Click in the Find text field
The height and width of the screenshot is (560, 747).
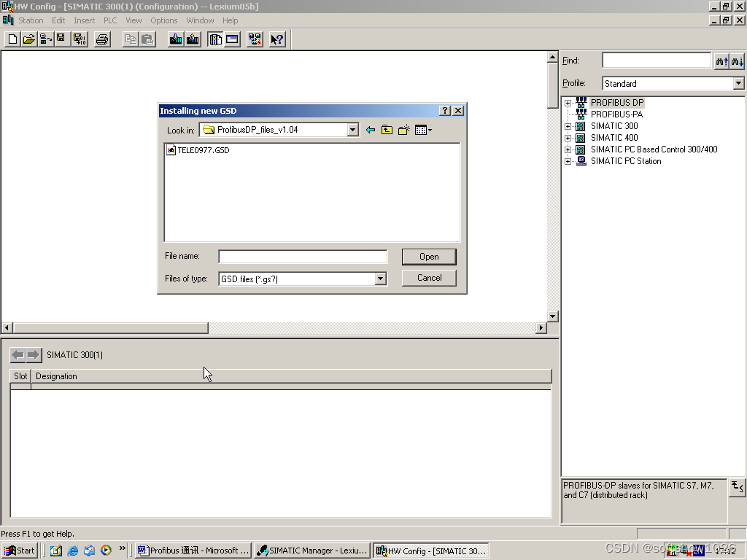657,61
